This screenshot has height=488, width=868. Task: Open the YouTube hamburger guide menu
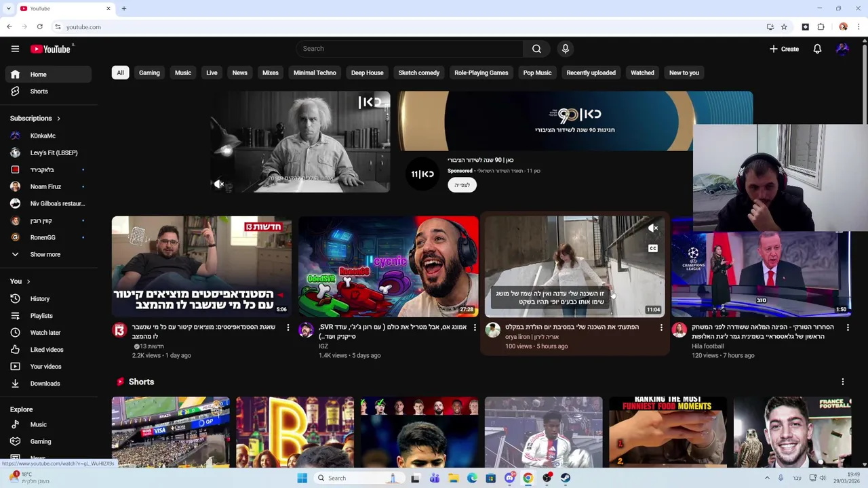pyautogui.click(x=15, y=49)
